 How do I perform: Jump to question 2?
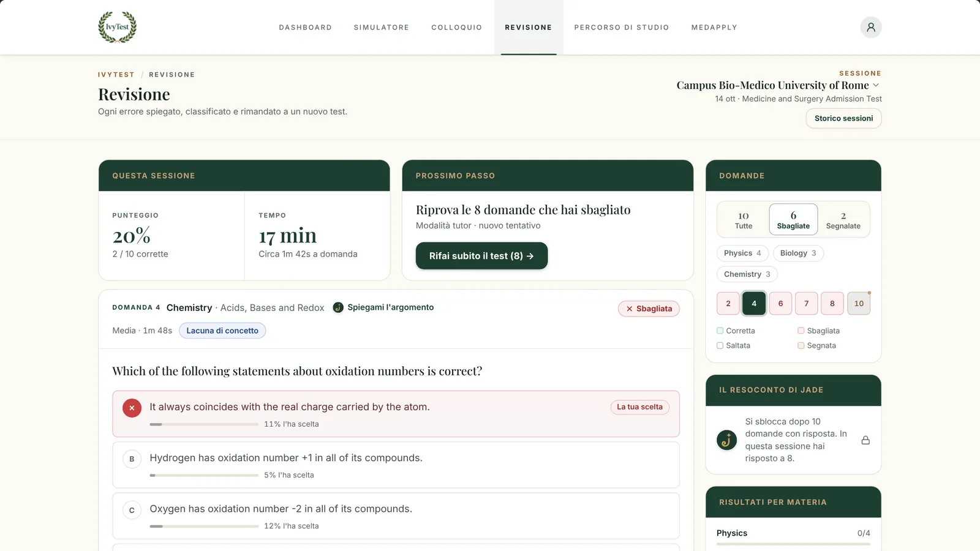click(x=728, y=303)
